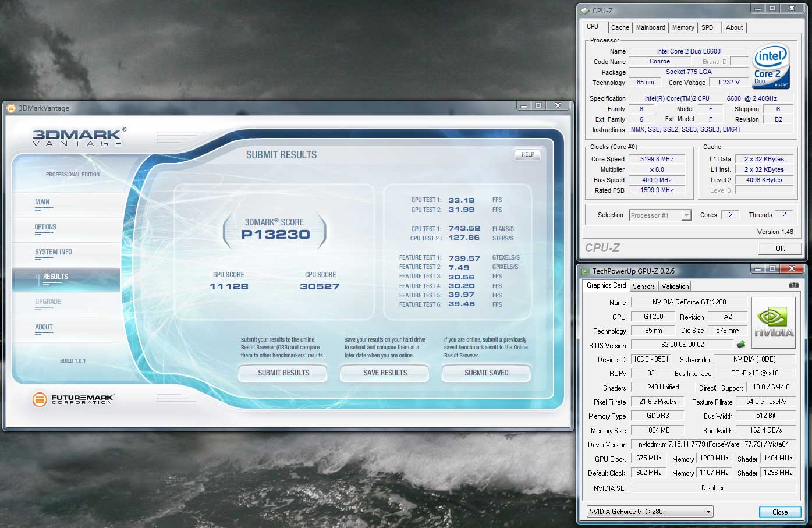
Task: Click the GPU SCORE value 11128
Action: coord(229,286)
